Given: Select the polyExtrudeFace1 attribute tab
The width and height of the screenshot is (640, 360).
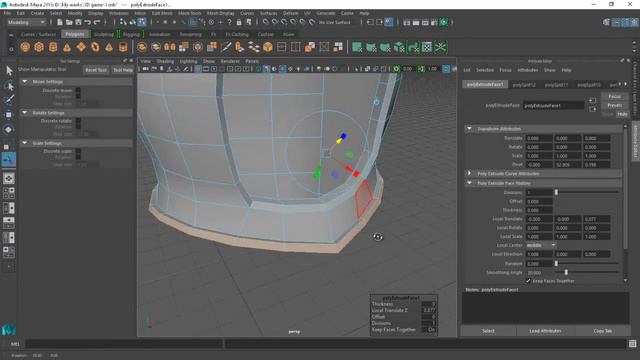Looking at the screenshot, I should tap(485, 84).
